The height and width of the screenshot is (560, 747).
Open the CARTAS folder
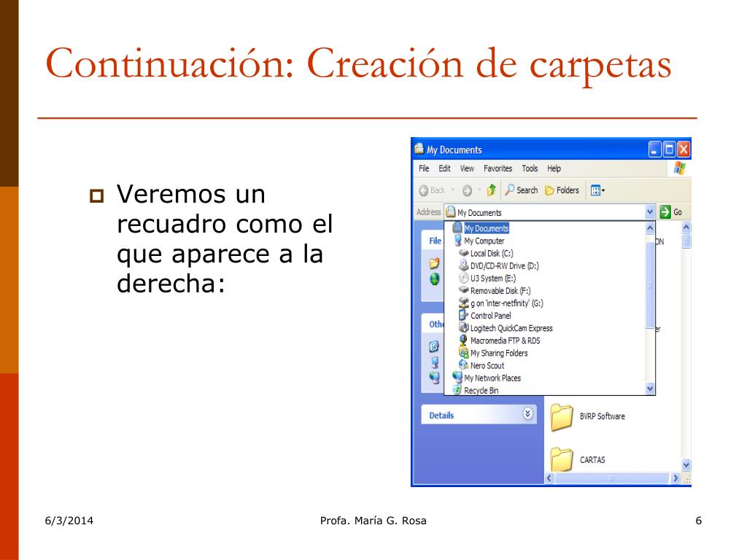578,460
